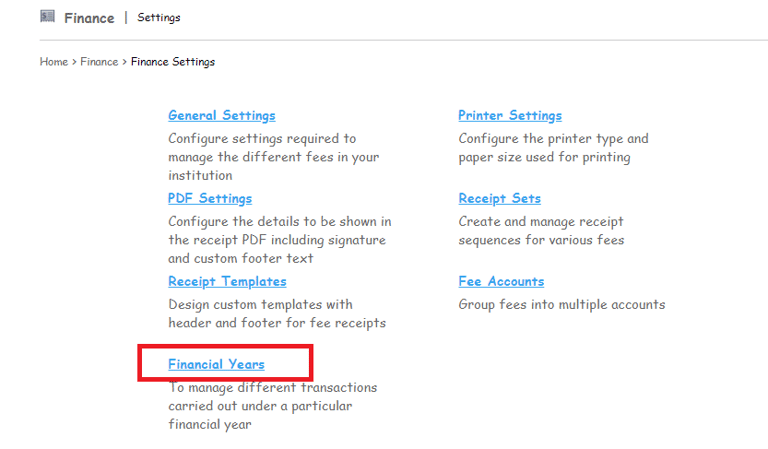Open the Financial Years link
The image size is (768, 449).
tap(216, 365)
